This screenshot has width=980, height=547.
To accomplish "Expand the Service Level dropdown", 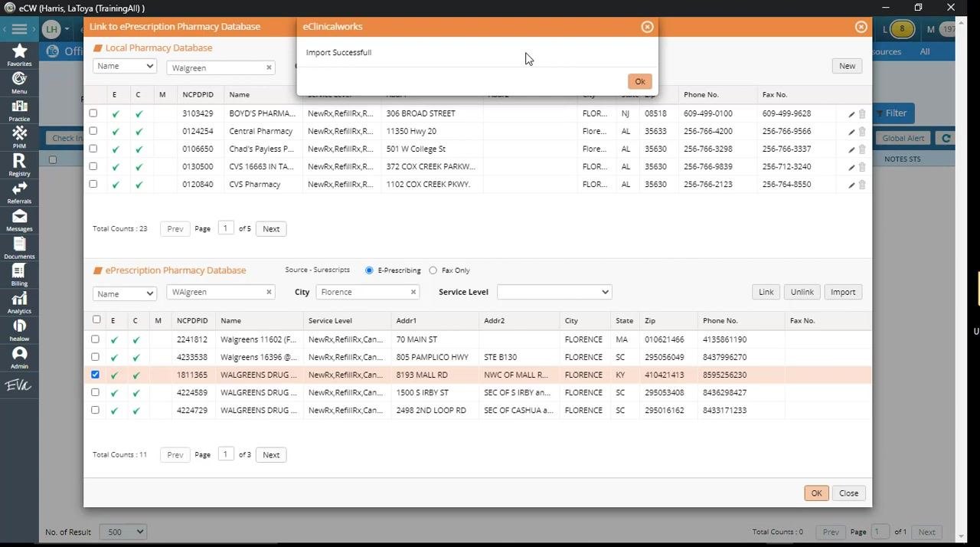I will tap(554, 292).
